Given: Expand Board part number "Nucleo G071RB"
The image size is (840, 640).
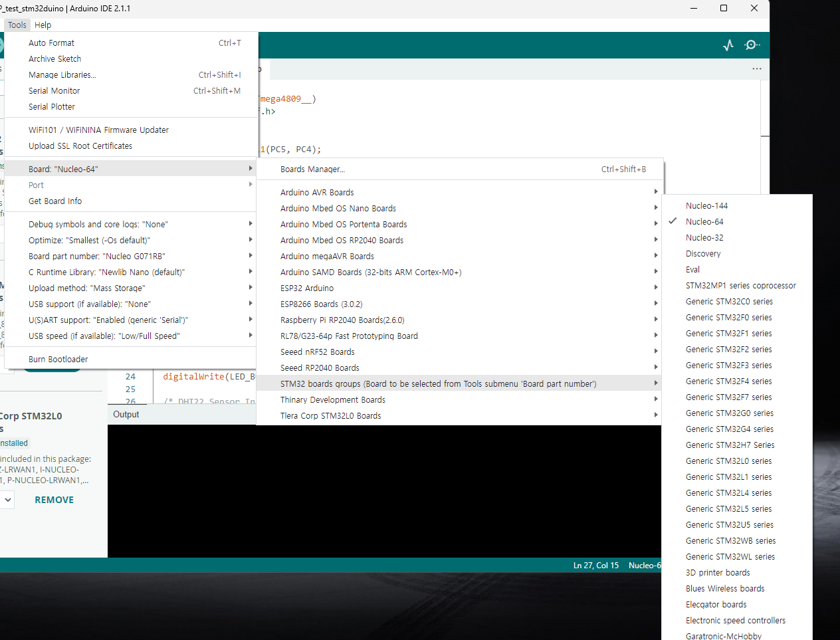Looking at the screenshot, I should tap(131, 257).
